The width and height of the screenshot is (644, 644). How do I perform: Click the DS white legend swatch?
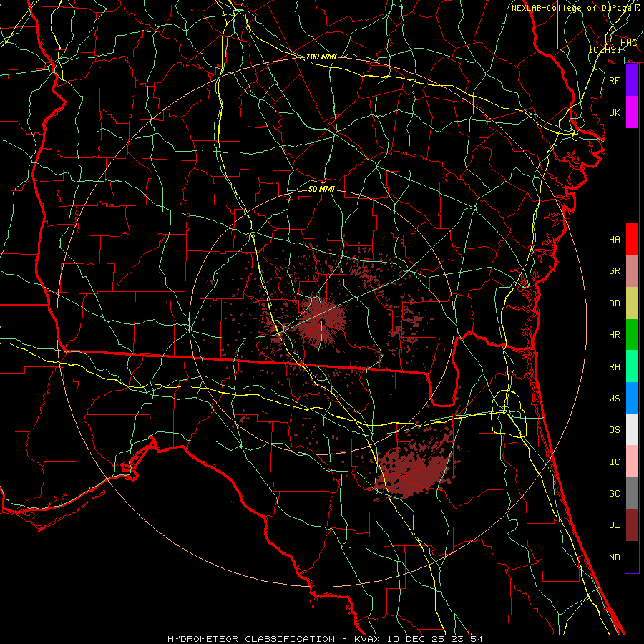(632, 429)
